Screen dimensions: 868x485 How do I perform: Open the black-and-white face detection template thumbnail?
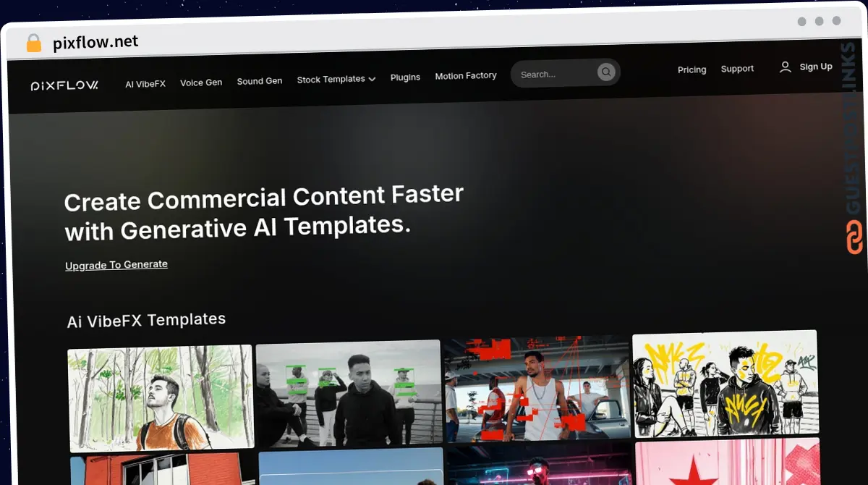pyautogui.click(x=349, y=393)
